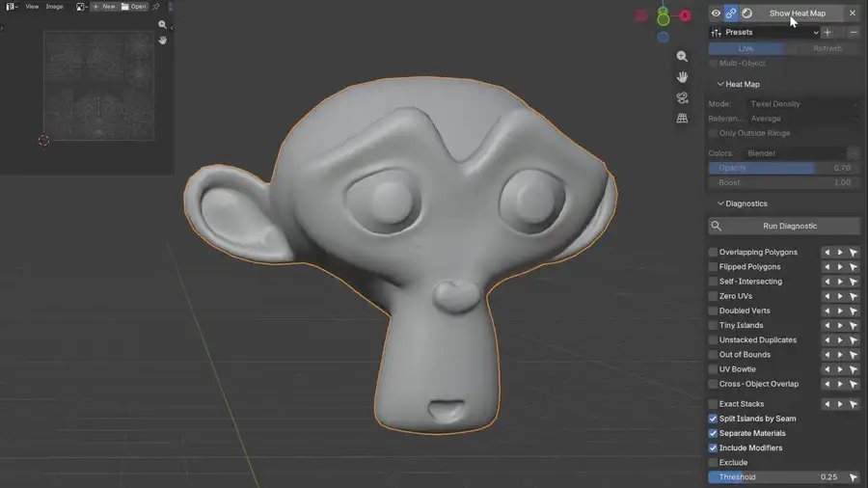This screenshot has width=868, height=488.
Task: Click next arrow for UV Bowtie
Action: [x=840, y=369]
